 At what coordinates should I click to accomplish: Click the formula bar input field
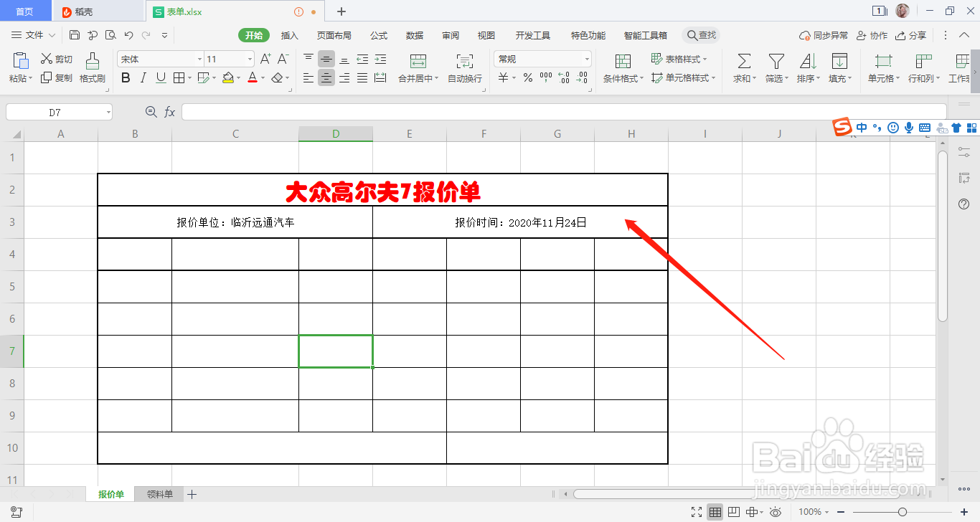pyautogui.click(x=564, y=112)
